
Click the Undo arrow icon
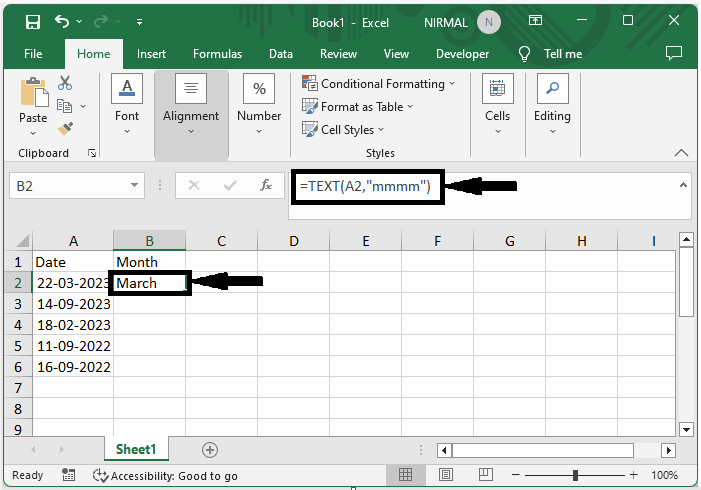click(62, 21)
